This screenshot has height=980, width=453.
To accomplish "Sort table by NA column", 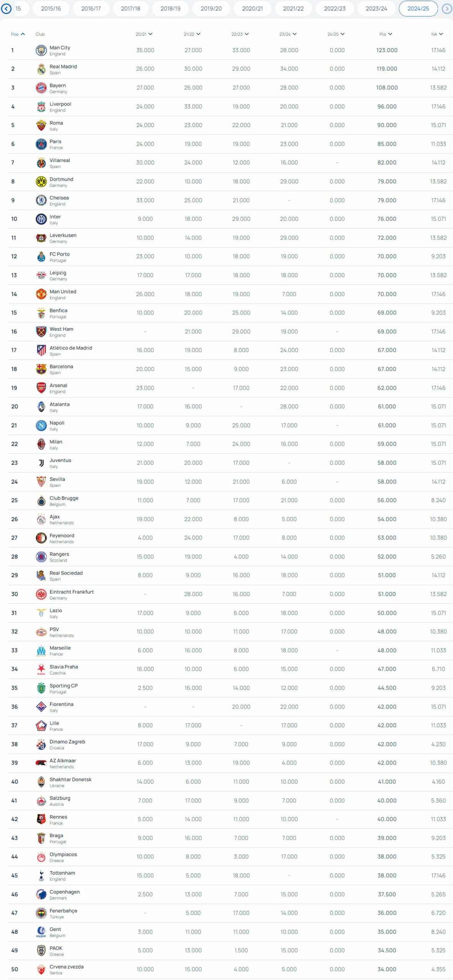I will [x=437, y=34].
